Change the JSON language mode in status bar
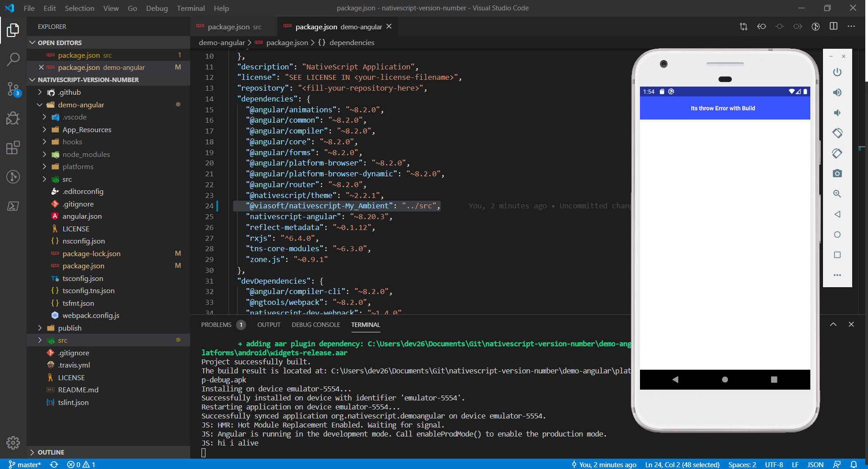 [815, 464]
